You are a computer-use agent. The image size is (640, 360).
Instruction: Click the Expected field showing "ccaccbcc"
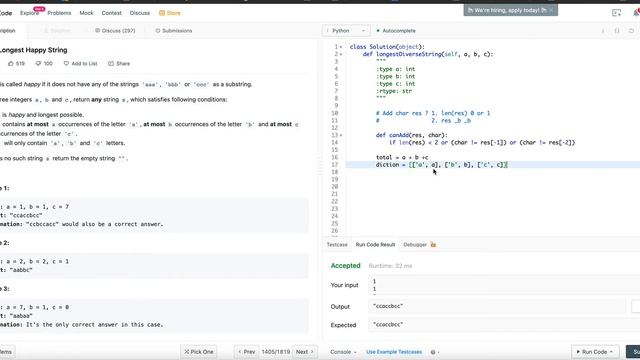tap(504, 324)
